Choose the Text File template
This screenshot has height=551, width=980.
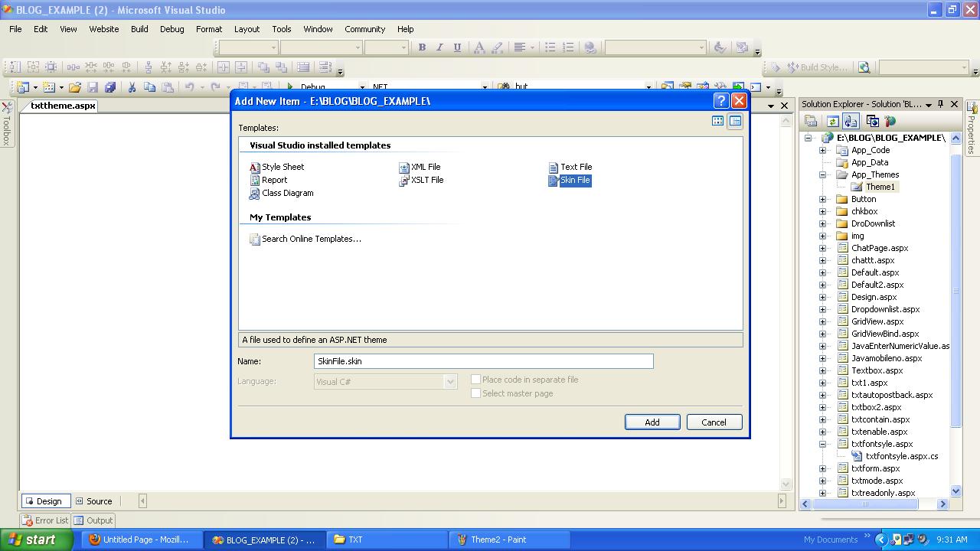575,167
